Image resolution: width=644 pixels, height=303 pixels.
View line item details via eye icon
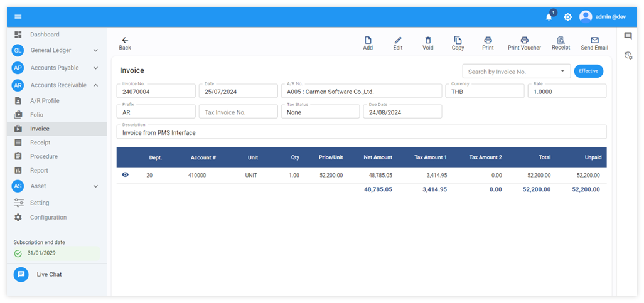(125, 175)
